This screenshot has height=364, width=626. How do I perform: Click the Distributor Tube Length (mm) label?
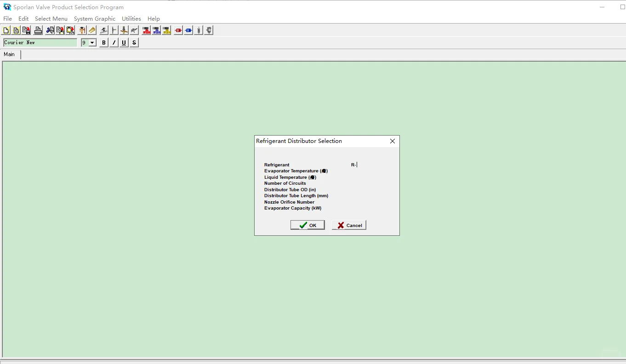coord(296,196)
